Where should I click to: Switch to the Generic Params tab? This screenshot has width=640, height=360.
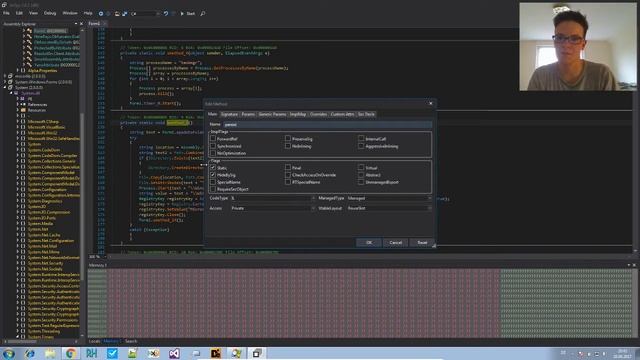pos(272,114)
